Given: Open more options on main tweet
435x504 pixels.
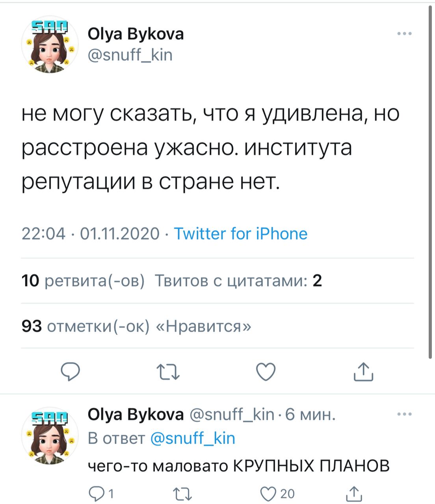Looking at the screenshot, I should (404, 34).
